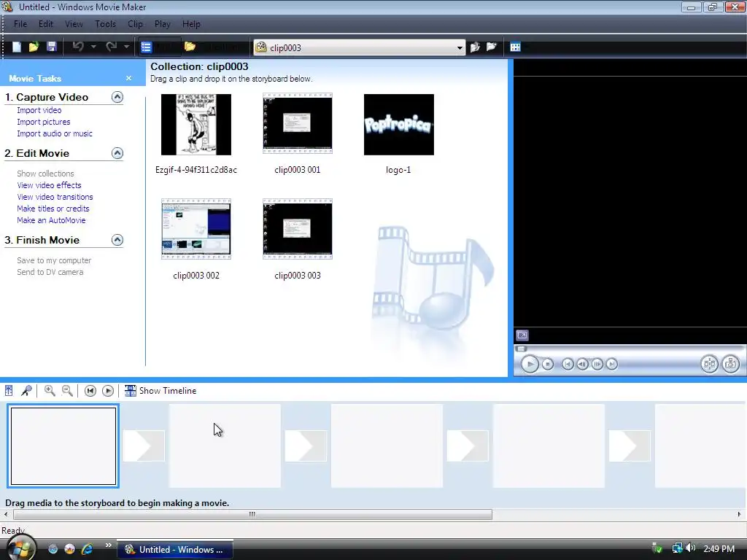Image resolution: width=747 pixels, height=560 pixels.
Task: Click the preview monitor Play button
Action: coord(530,365)
